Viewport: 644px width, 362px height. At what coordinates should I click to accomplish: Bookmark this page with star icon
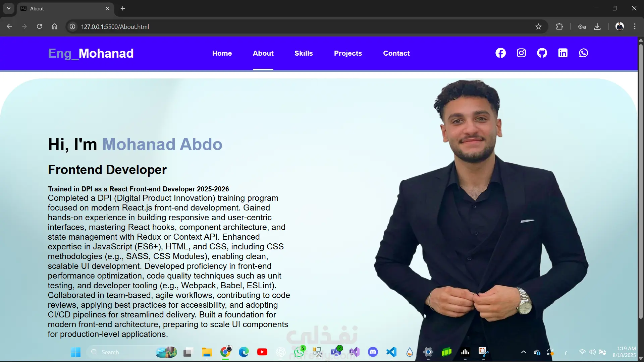coord(538,27)
